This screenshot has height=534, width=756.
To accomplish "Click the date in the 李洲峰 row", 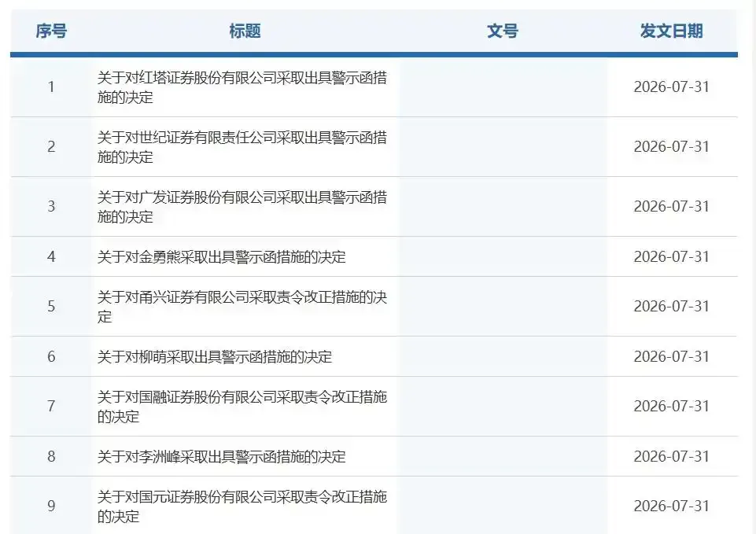I will tap(672, 456).
